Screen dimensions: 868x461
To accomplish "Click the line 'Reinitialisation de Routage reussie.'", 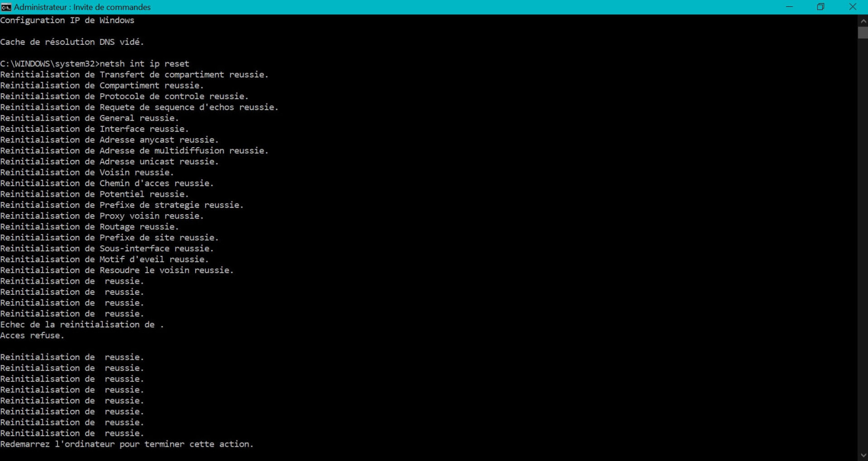I will 90,227.
